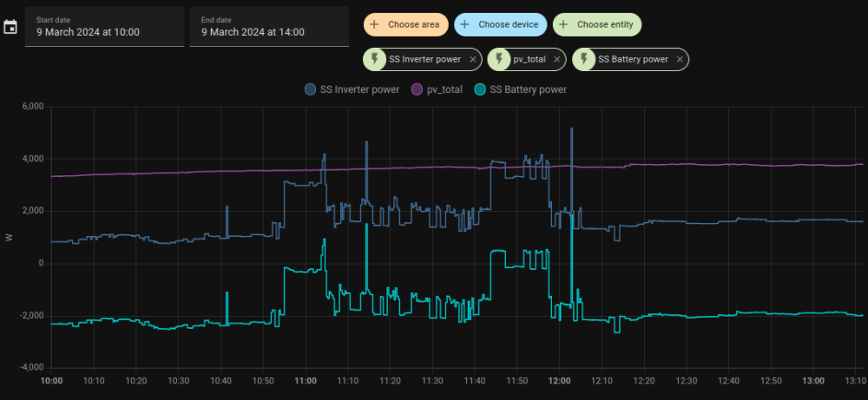Click the Choose area button
Viewport: 868px width, 400px height.
(405, 24)
